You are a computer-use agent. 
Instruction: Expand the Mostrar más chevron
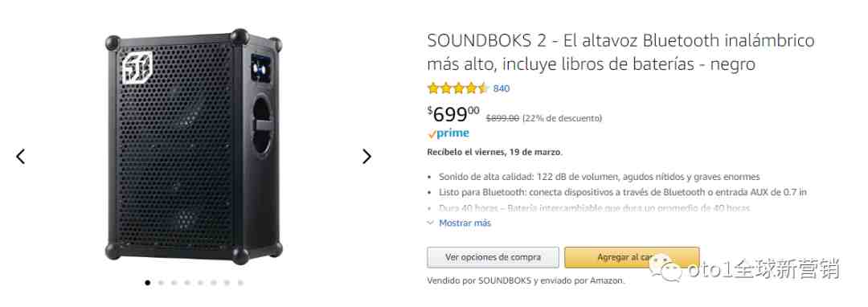pos(431,223)
